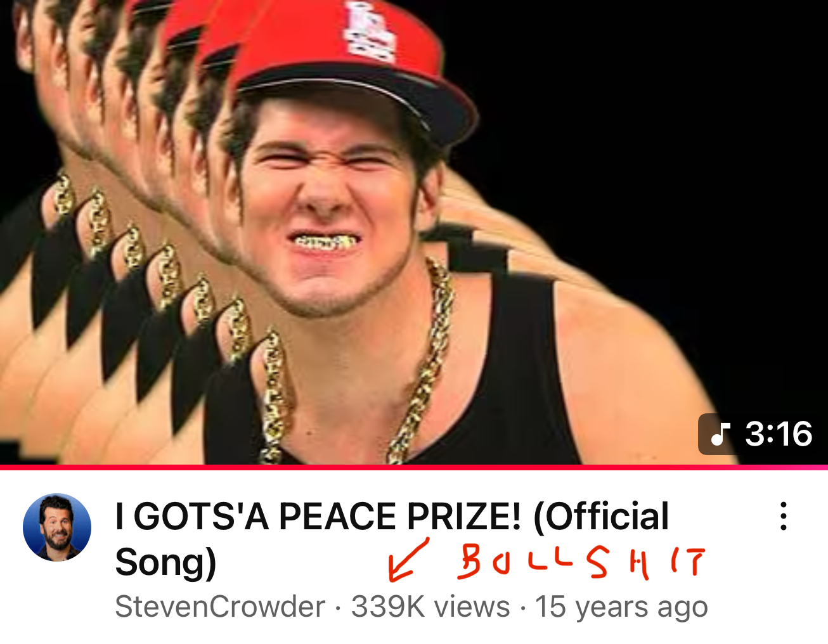Open the StevenCrowder channel avatar
The image size is (828, 644).
coord(57,527)
